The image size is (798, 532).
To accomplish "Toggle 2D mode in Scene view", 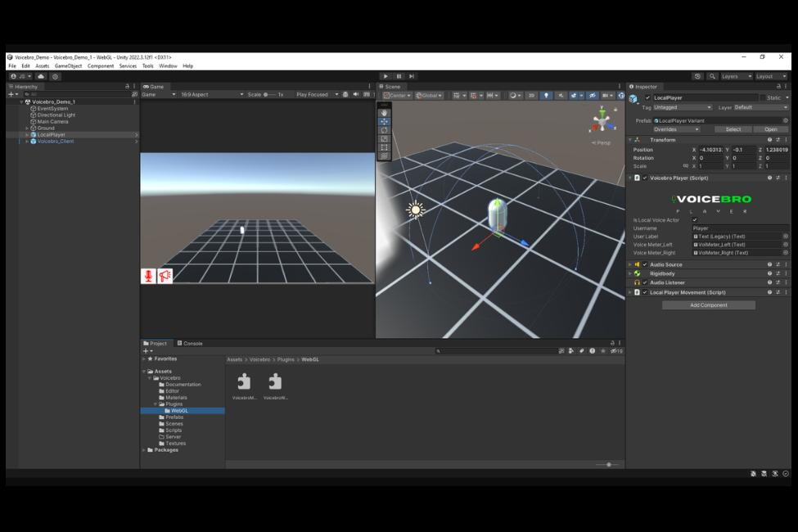I will coord(531,95).
